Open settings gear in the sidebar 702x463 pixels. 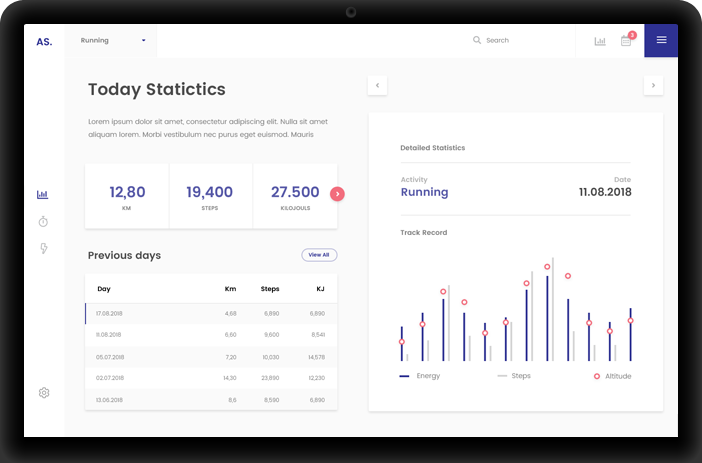44,393
